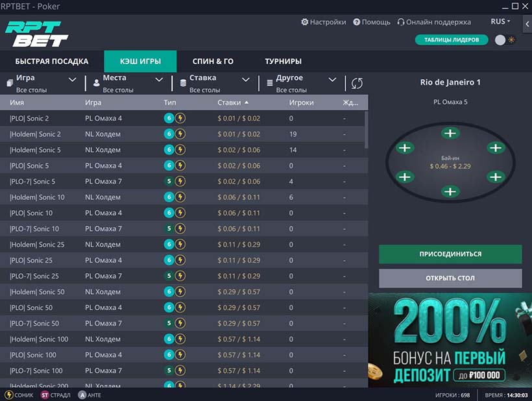This screenshot has width=532, height=401.
Task: Click NL Холдем in |Holdem| Sonic 10 row
Action: 103,197
